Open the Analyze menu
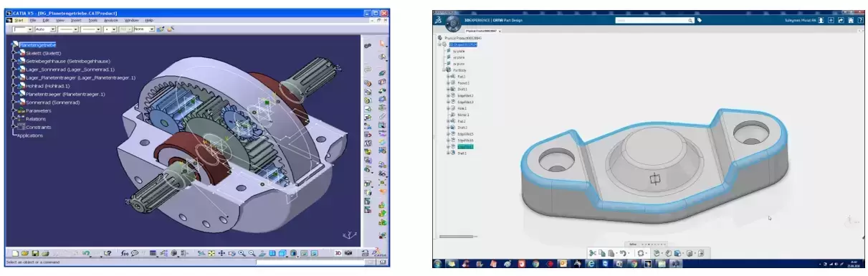Screen dimensions: 868x276 click(x=111, y=20)
